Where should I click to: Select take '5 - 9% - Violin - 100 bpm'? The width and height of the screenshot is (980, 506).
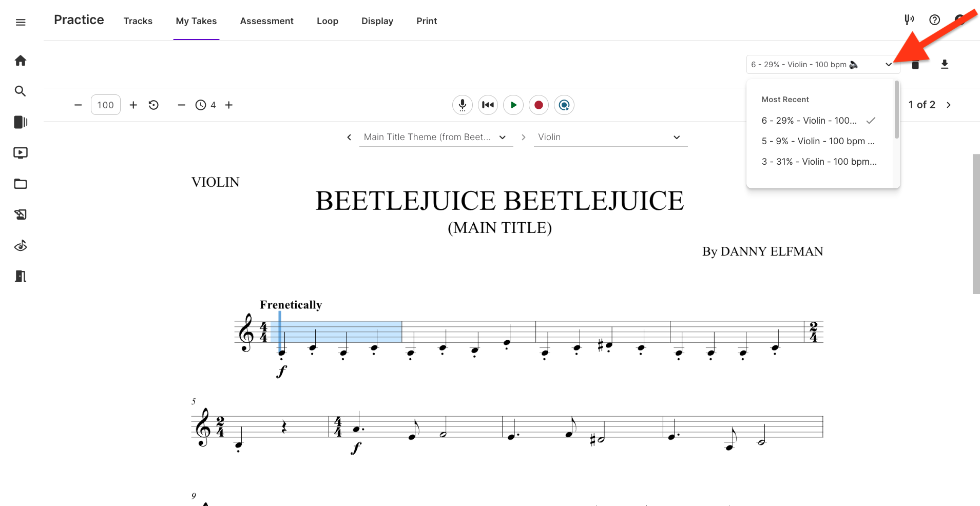(819, 141)
